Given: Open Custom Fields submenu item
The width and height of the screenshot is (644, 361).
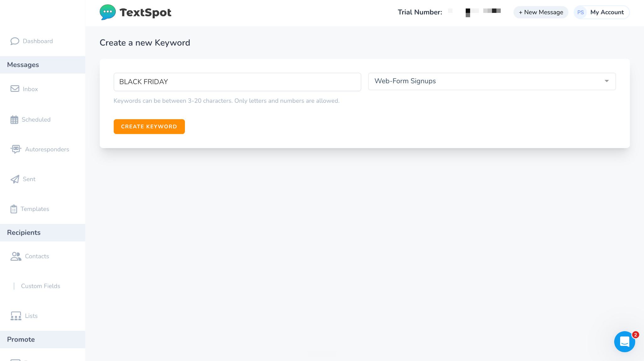Looking at the screenshot, I should 41,286.
